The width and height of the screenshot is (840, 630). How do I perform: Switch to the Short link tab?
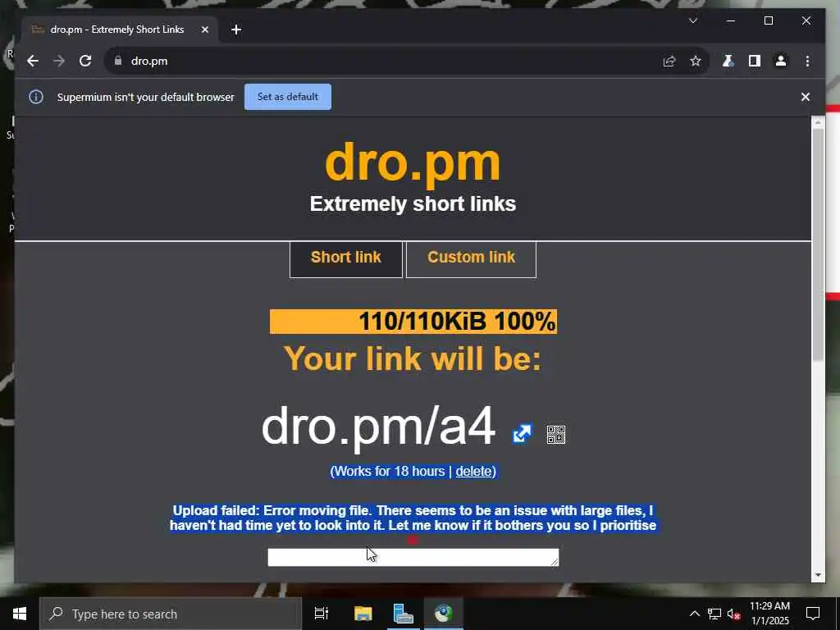(x=346, y=258)
